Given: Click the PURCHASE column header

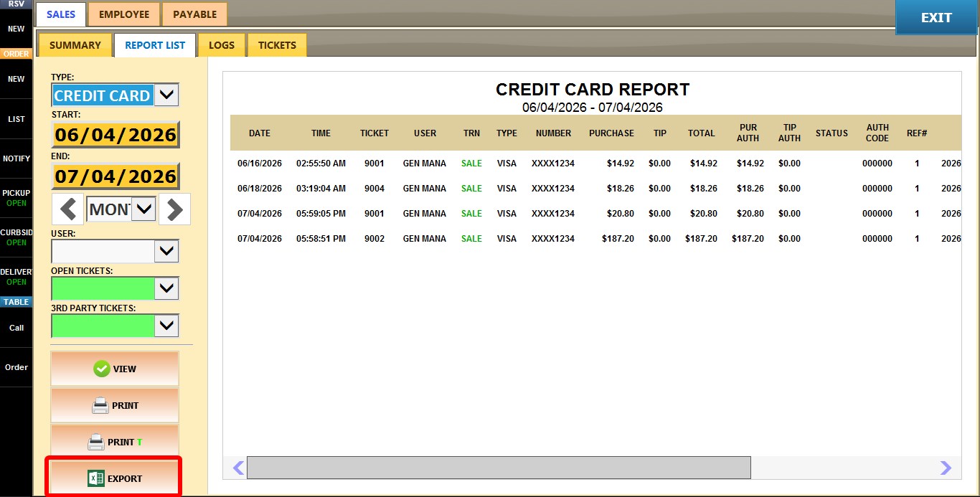Looking at the screenshot, I should click(x=611, y=133).
